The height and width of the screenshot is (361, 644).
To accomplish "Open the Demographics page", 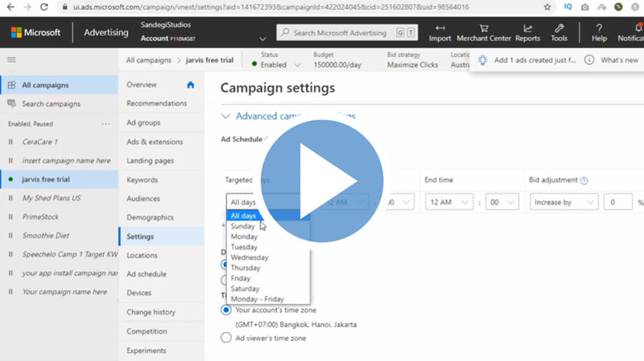I will click(150, 217).
